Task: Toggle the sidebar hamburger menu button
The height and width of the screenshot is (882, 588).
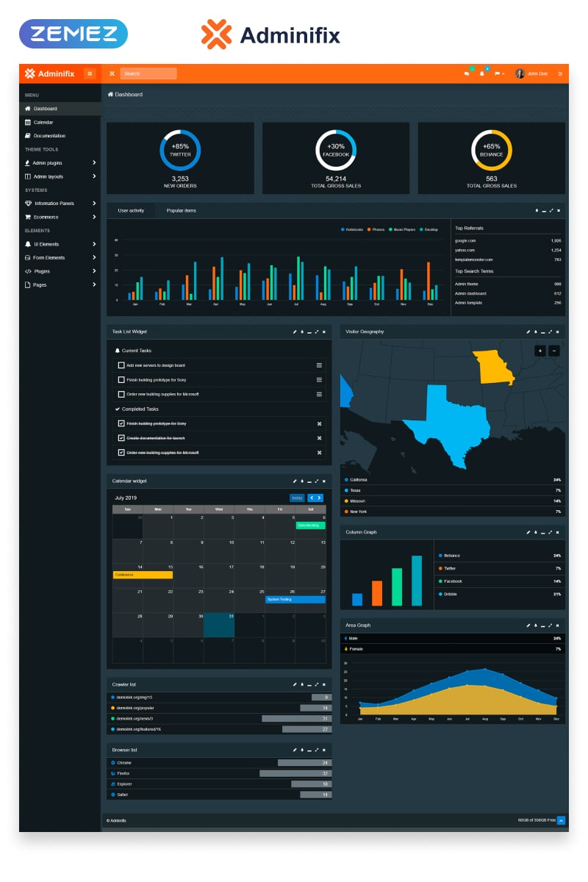Action: 90,73
